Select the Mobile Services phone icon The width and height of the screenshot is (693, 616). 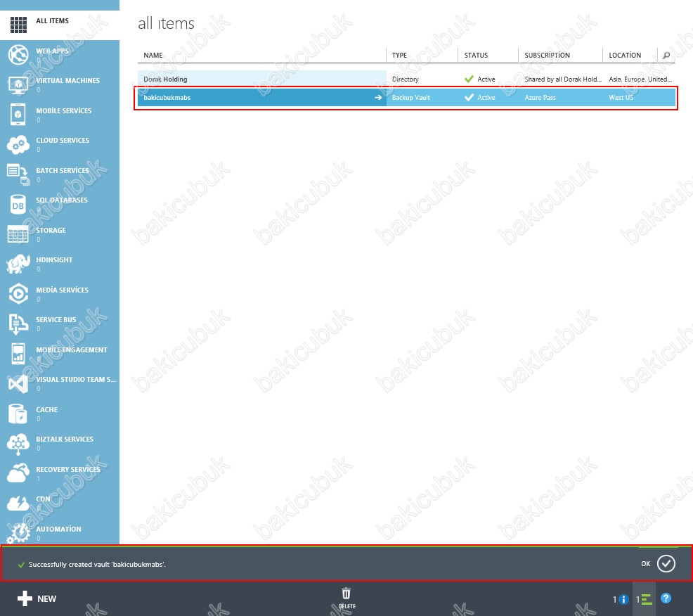[x=18, y=115]
